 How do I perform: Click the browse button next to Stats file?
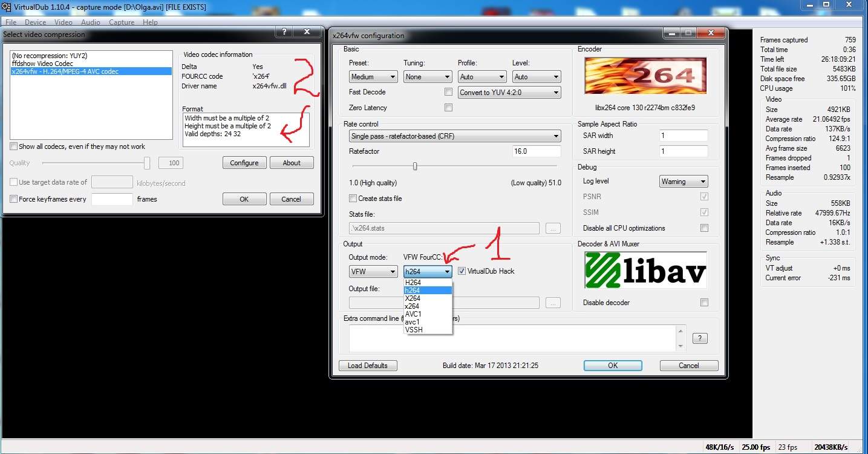(552, 228)
